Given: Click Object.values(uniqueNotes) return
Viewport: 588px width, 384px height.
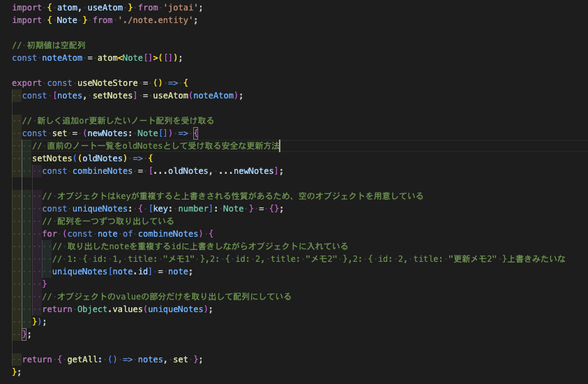Looking at the screenshot, I should (142, 309).
